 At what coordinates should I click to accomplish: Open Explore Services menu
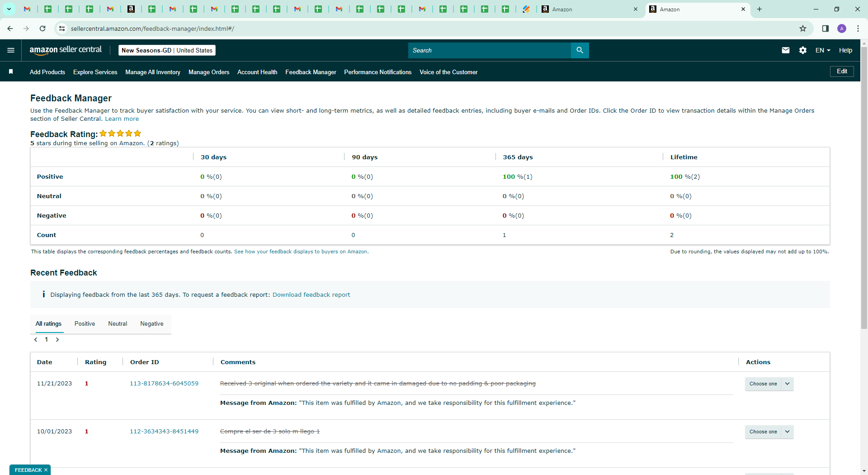click(x=95, y=72)
